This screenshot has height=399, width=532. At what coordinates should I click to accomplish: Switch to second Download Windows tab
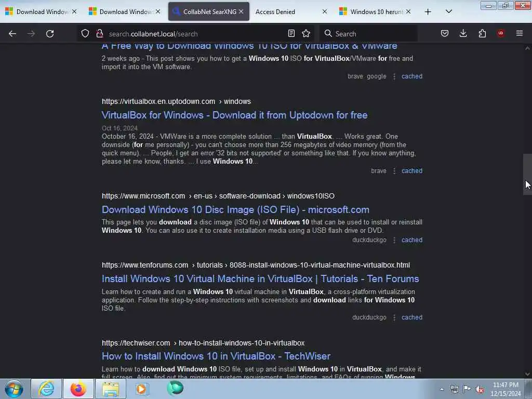click(x=125, y=11)
